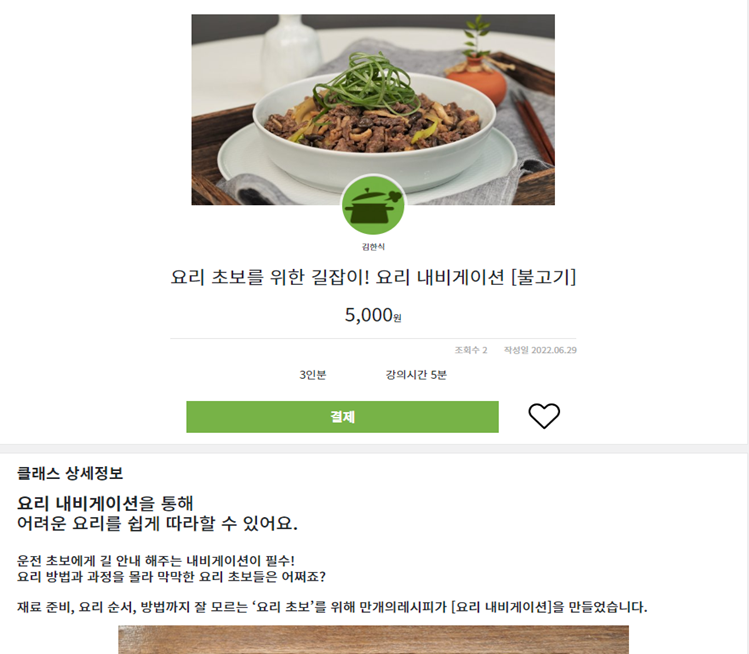Click the thin divider line under the price
749x654 pixels.
point(373,338)
